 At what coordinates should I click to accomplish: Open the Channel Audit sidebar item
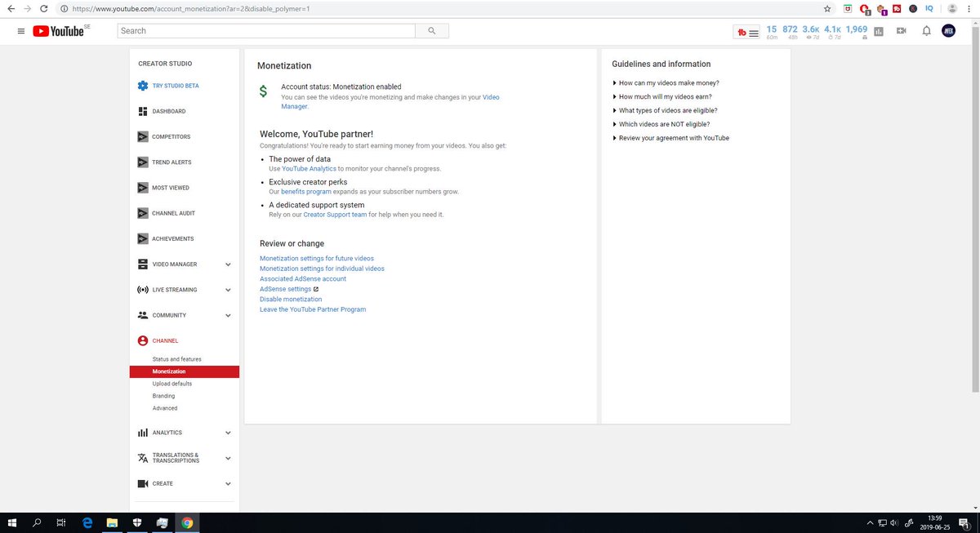pos(174,213)
